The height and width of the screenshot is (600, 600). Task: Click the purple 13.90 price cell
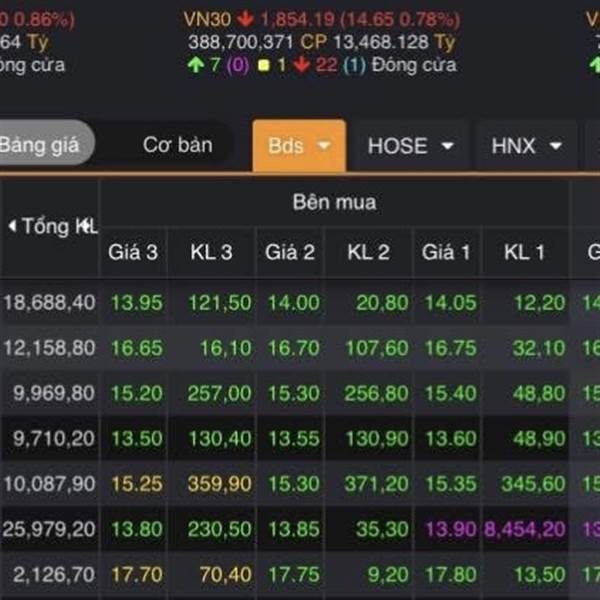click(x=446, y=529)
